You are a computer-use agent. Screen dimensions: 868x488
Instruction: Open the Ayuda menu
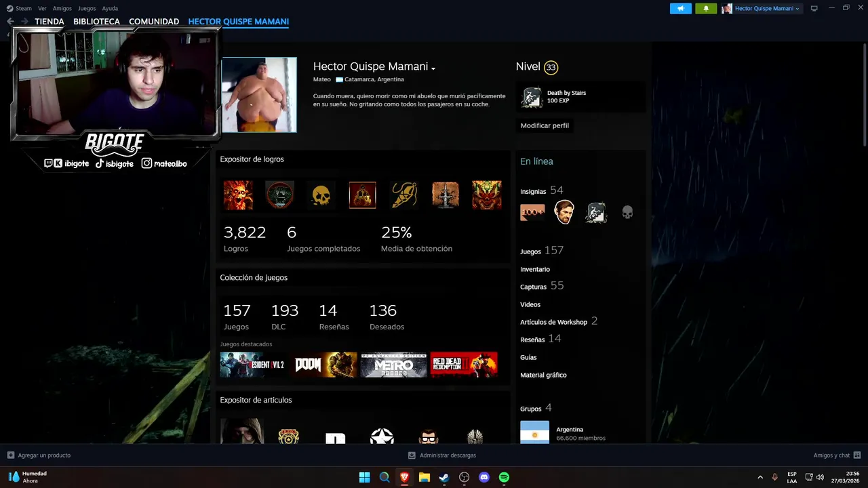(110, 8)
